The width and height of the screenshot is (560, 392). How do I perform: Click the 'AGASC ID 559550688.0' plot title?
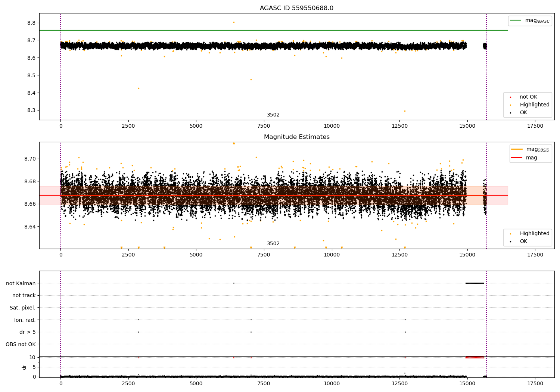[296, 8]
